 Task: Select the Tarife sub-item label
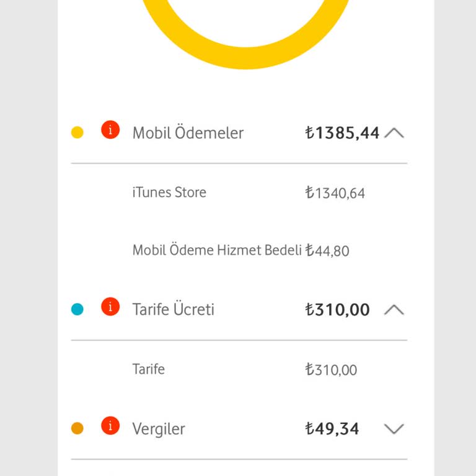[149, 369]
